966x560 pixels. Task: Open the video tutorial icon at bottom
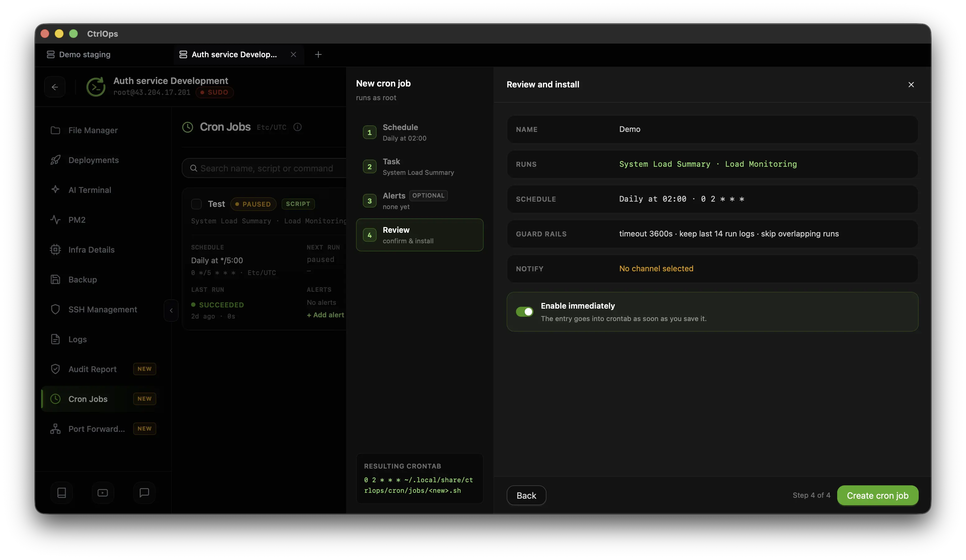point(103,493)
